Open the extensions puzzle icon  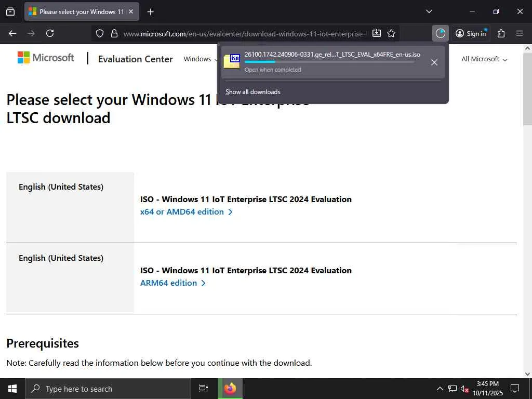[501, 33]
